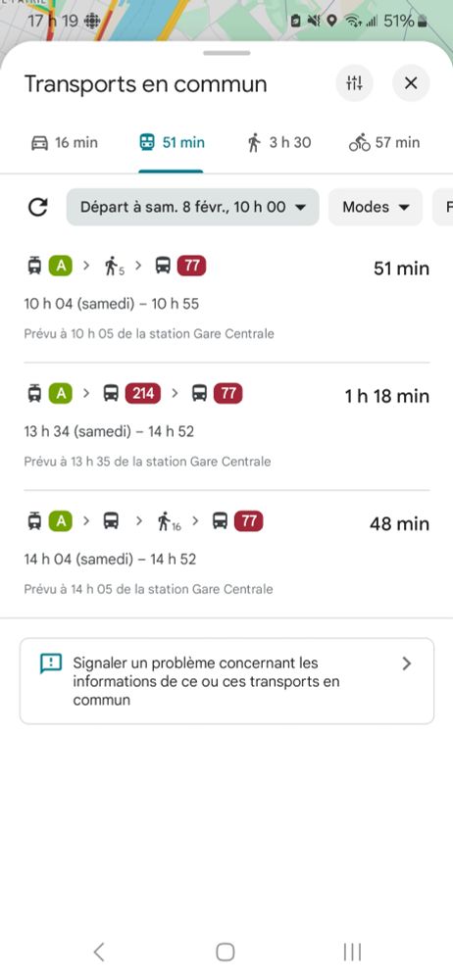Screen dimensions: 453x980
Task: Tap the report feedback speech bubble icon
Action: 51,663
